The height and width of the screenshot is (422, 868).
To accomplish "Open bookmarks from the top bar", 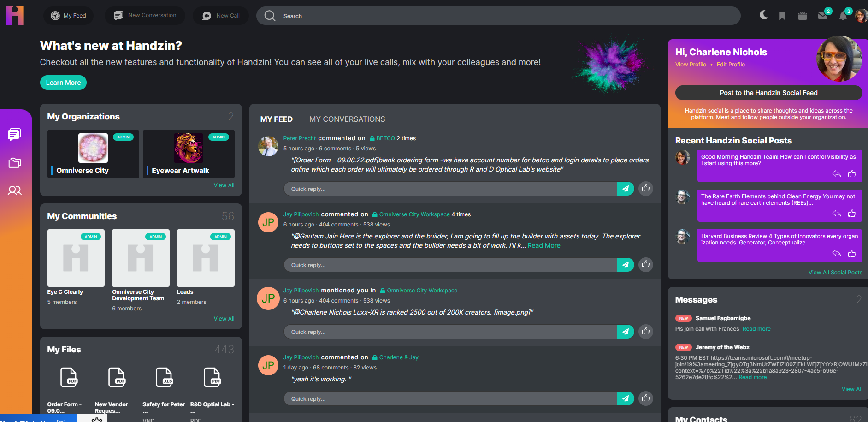I will coord(782,16).
